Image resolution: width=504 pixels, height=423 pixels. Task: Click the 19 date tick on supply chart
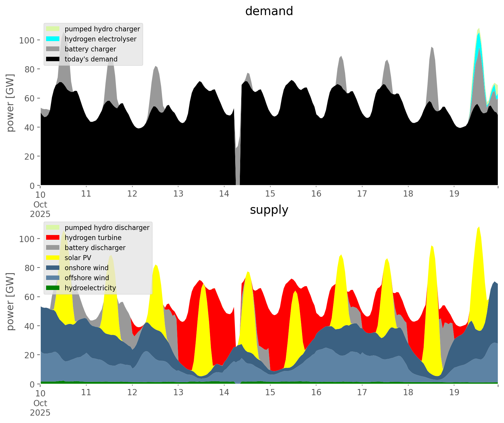(454, 393)
